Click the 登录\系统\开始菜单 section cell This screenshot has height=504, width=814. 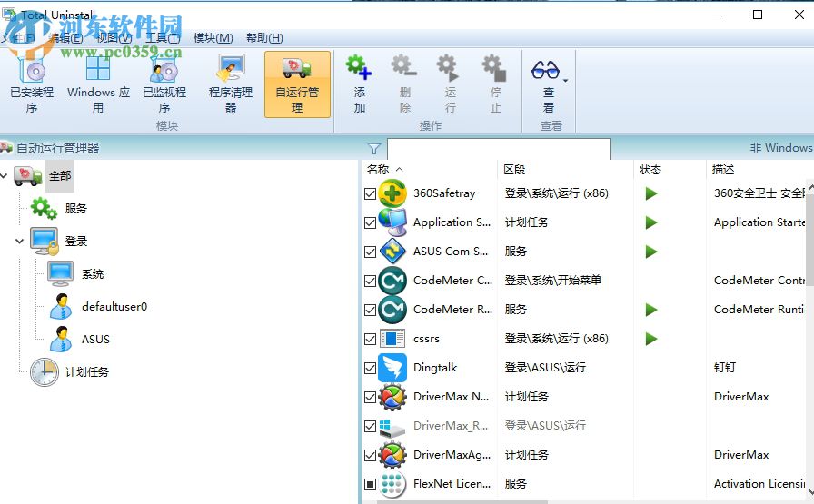(553, 281)
